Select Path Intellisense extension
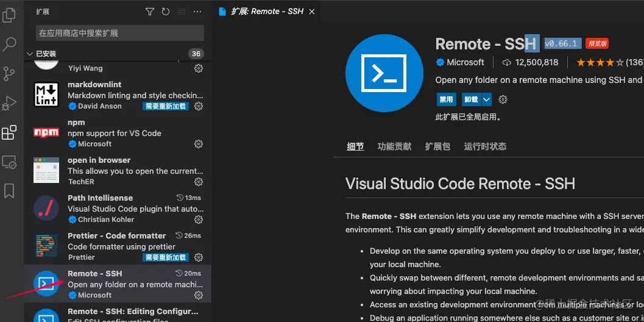The image size is (644, 322). click(x=118, y=209)
